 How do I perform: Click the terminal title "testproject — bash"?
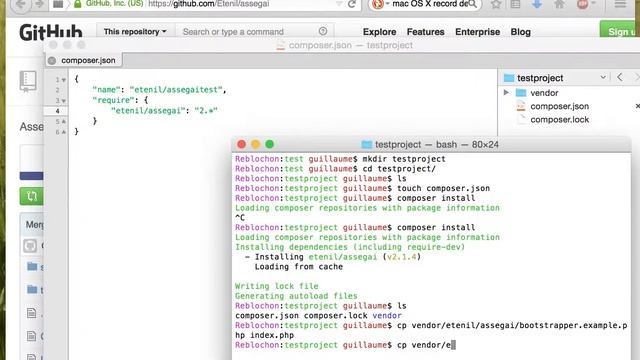point(416,144)
